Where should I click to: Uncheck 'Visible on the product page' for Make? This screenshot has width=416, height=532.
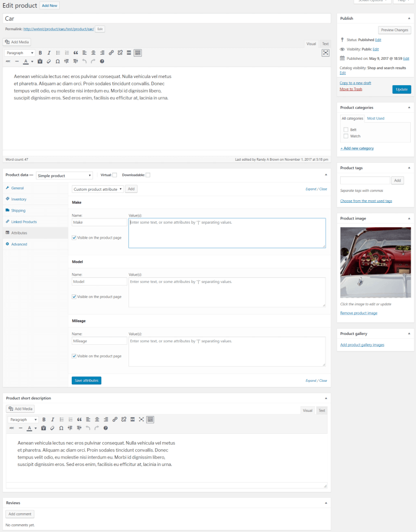(x=74, y=238)
